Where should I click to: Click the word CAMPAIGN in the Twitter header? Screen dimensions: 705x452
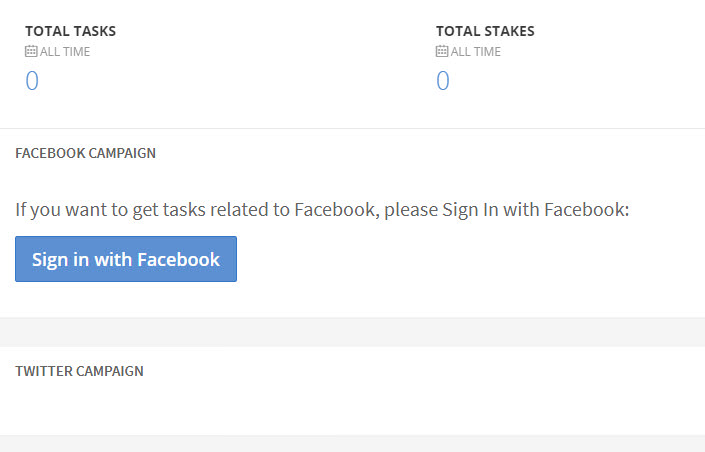110,371
